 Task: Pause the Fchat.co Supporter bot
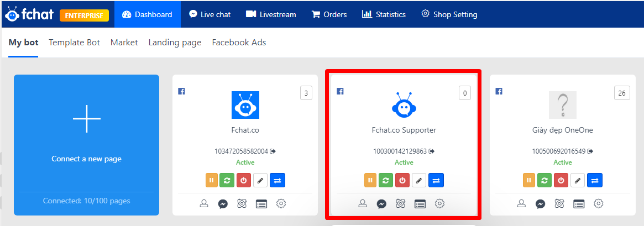tap(370, 180)
